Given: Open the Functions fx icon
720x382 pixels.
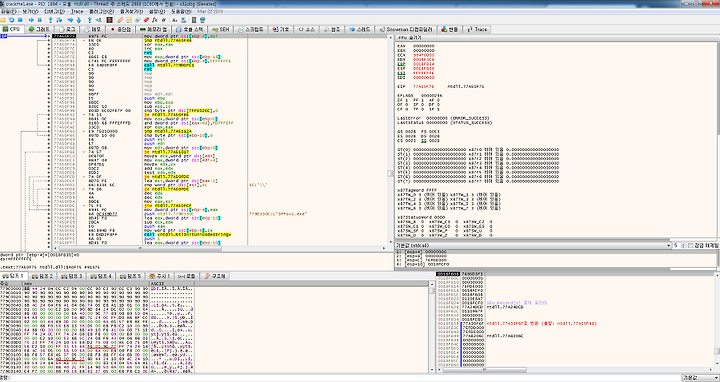Looking at the screenshot, I should [x=155, y=20].
